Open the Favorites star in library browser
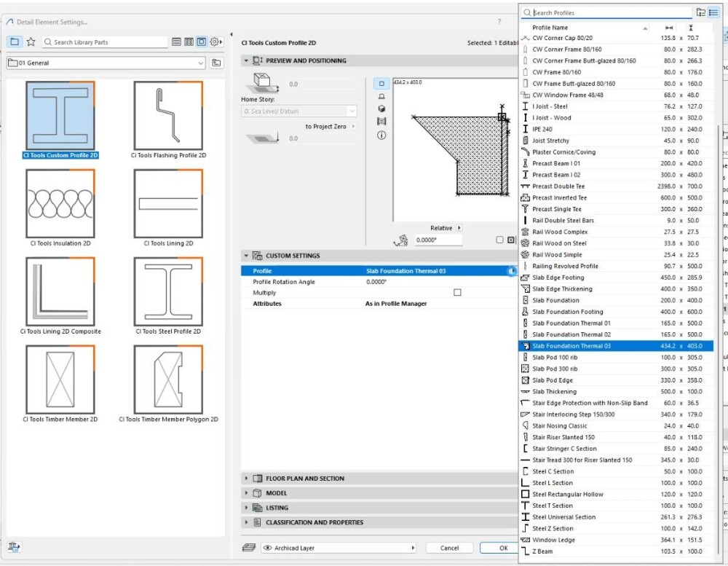Viewport: 728px width, 566px height. 31,42
